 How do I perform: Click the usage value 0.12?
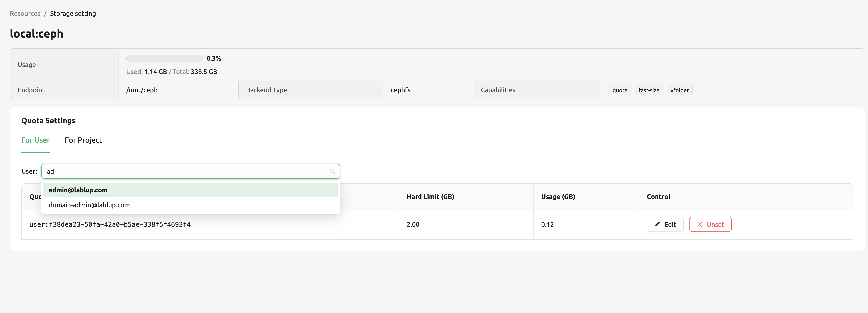(x=547, y=224)
